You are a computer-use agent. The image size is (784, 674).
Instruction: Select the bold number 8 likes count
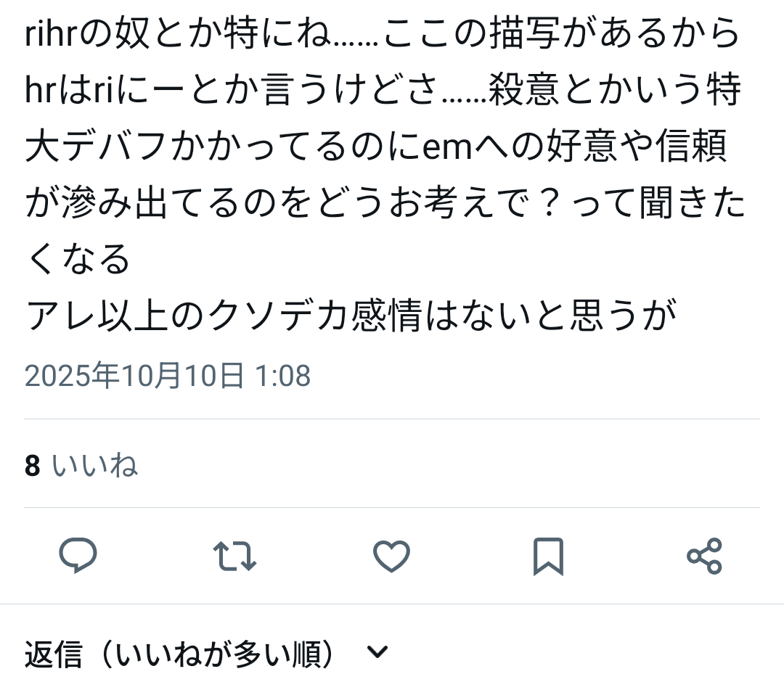coord(33,466)
